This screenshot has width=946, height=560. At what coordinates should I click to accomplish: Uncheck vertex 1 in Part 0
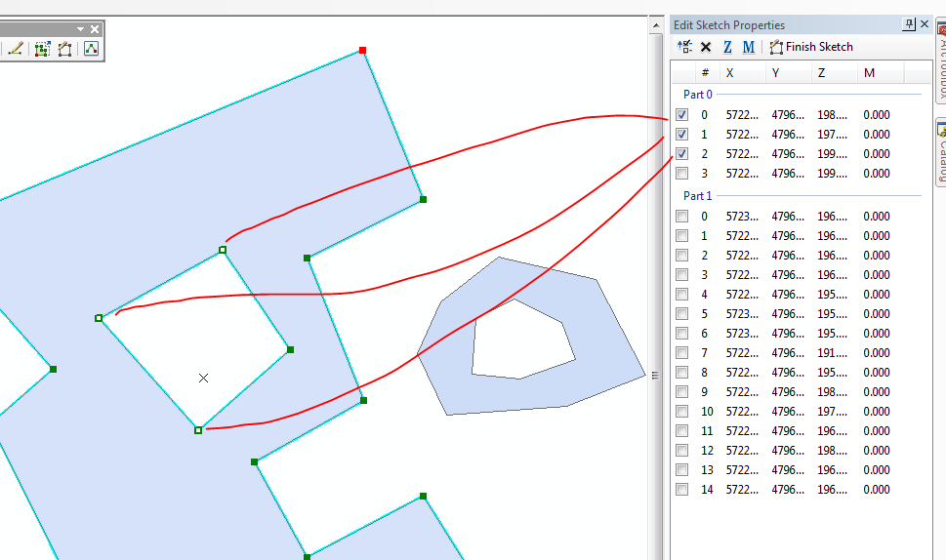(681, 134)
